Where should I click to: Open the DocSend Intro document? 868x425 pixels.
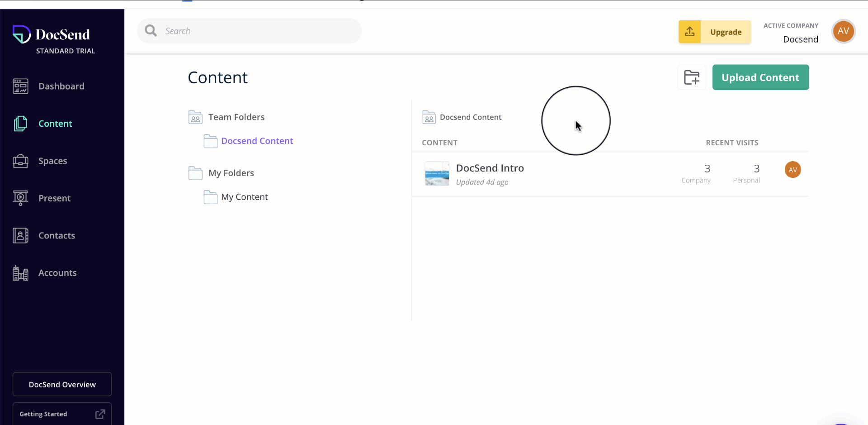tap(490, 168)
